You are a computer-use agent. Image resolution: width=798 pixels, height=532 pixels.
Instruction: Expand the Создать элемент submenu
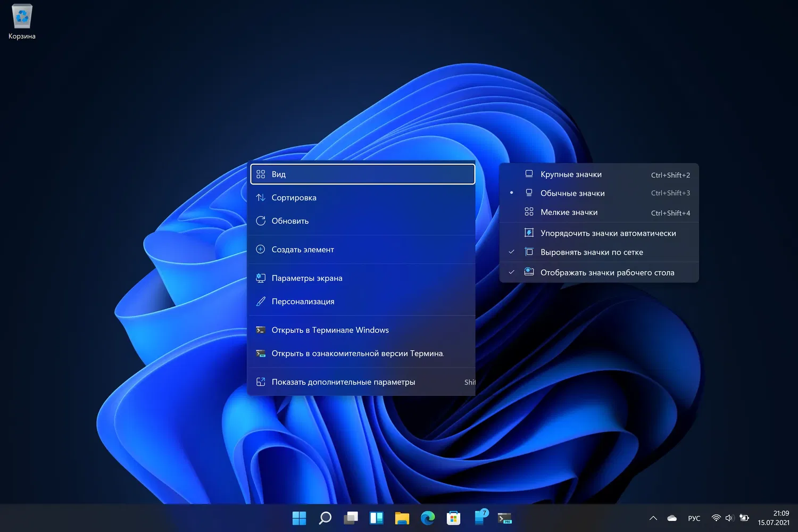(x=303, y=250)
